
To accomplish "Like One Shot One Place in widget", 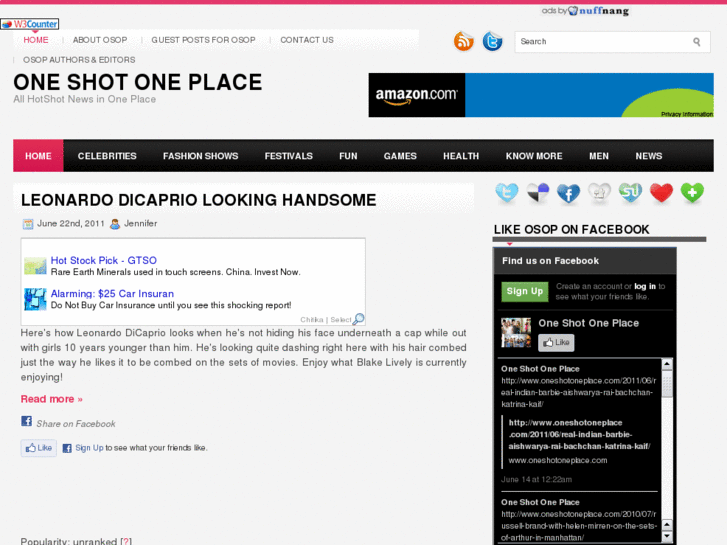I will (556, 343).
